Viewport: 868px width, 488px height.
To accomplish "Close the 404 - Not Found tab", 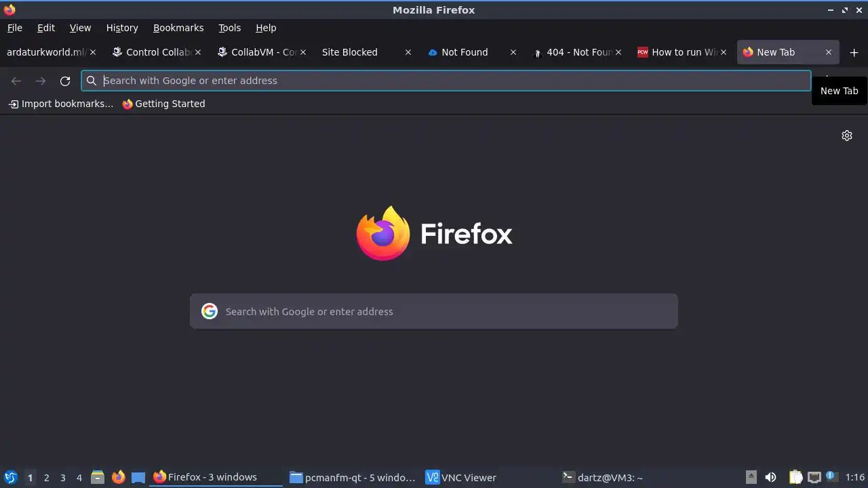I will point(618,52).
